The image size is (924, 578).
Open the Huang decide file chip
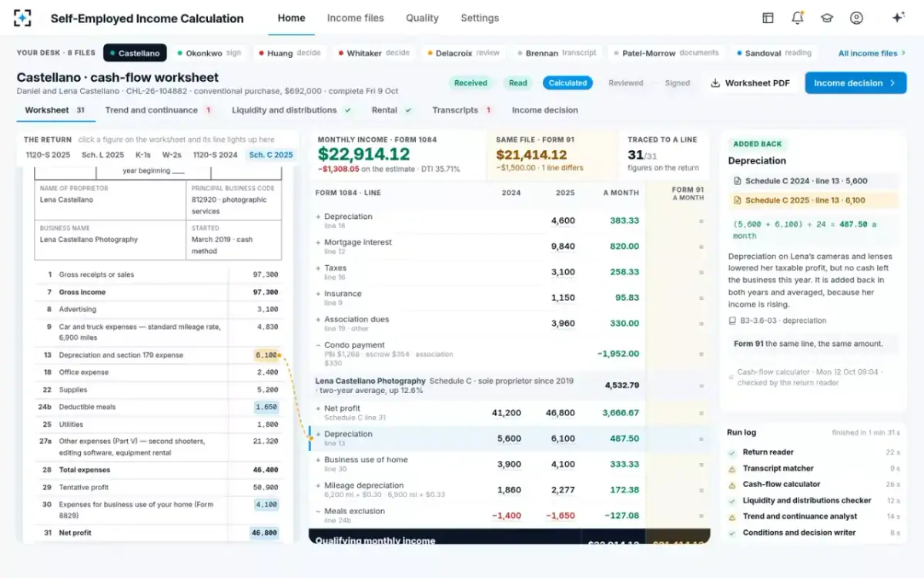(290, 53)
